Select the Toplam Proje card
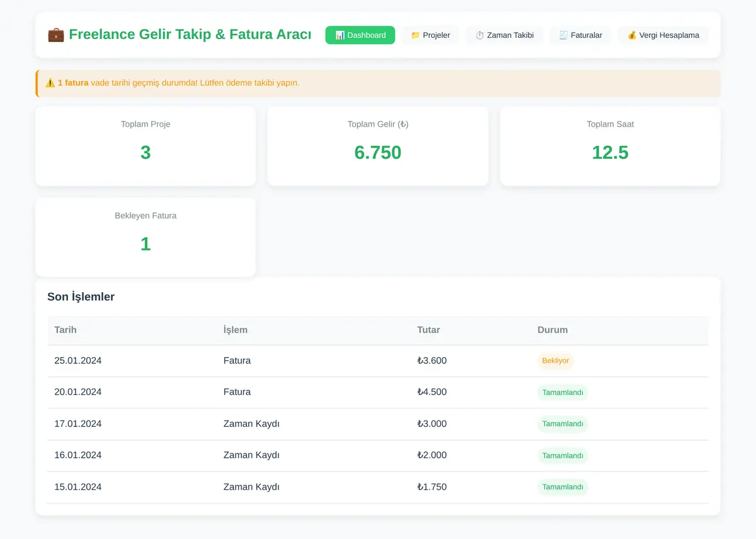 click(x=146, y=146)
